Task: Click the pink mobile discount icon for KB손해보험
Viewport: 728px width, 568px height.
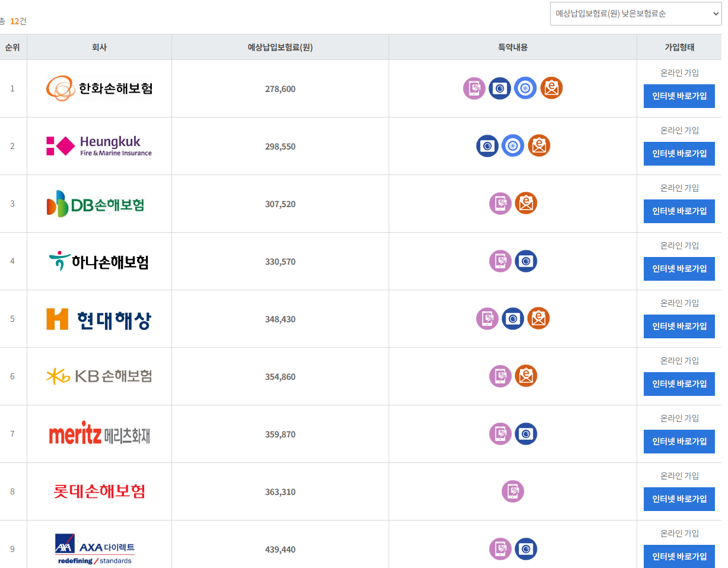Action: pyautogui.click(x=500, y=376)
